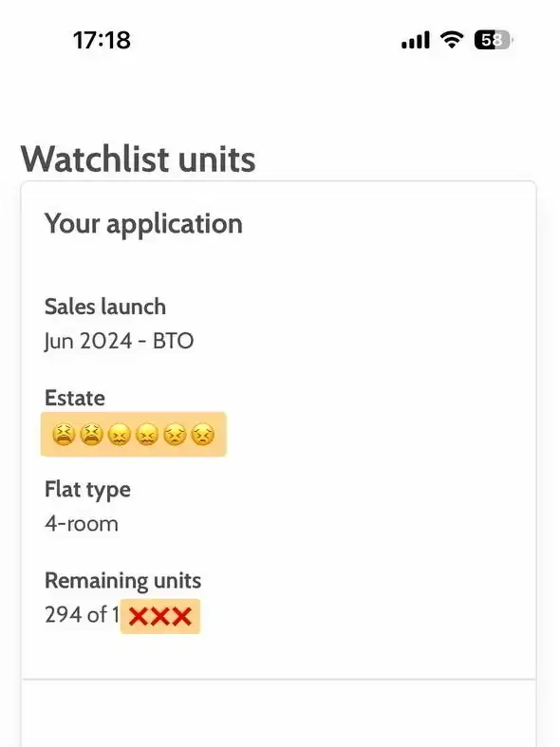The image size is (560, 747).
Task: Click the third emoji in Estate row
Action: pyautogui.click(x=119, y=435)
